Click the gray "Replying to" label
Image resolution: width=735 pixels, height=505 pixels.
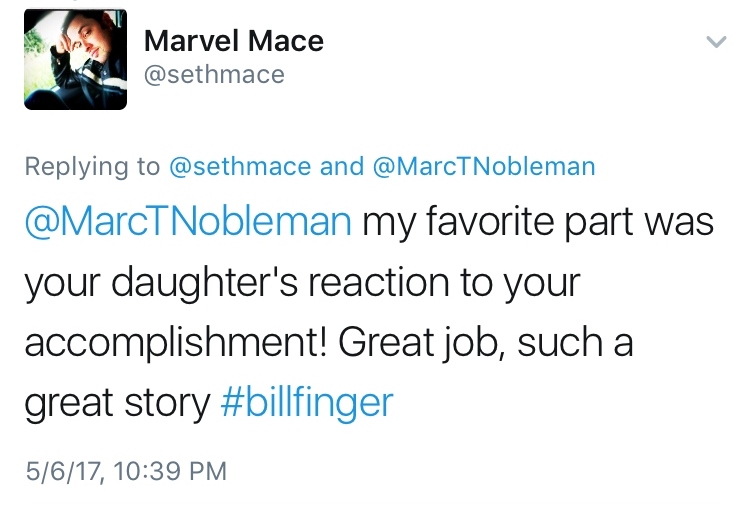tap(91, 166)
